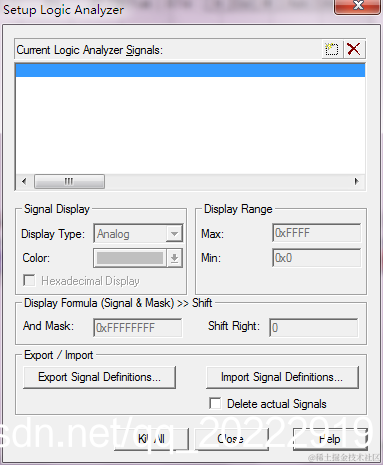Select the highlighted signal list row
This screenshot has width=383, height=465.
tap(190, 70)
